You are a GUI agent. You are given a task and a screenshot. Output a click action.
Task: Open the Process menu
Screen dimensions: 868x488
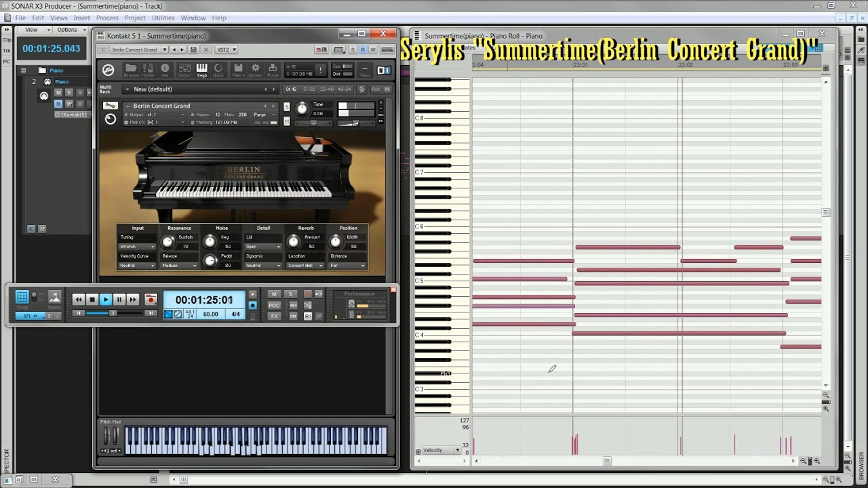coord(107,18)
